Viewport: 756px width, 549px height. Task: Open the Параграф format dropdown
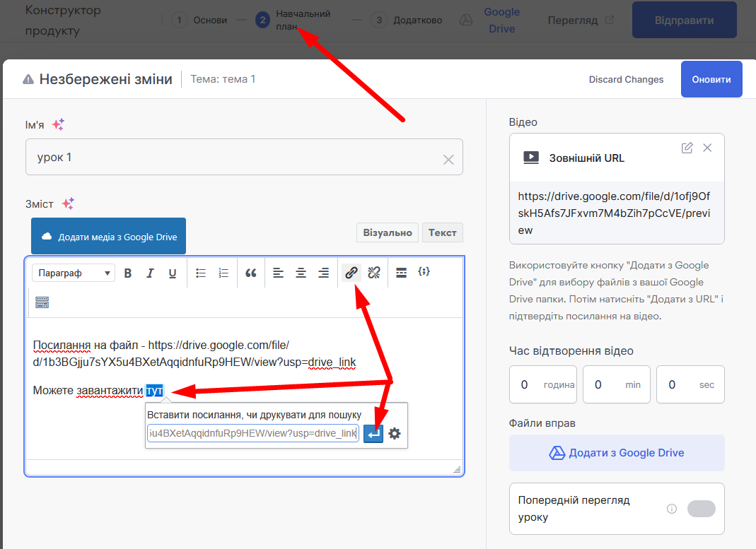point(74,273)
